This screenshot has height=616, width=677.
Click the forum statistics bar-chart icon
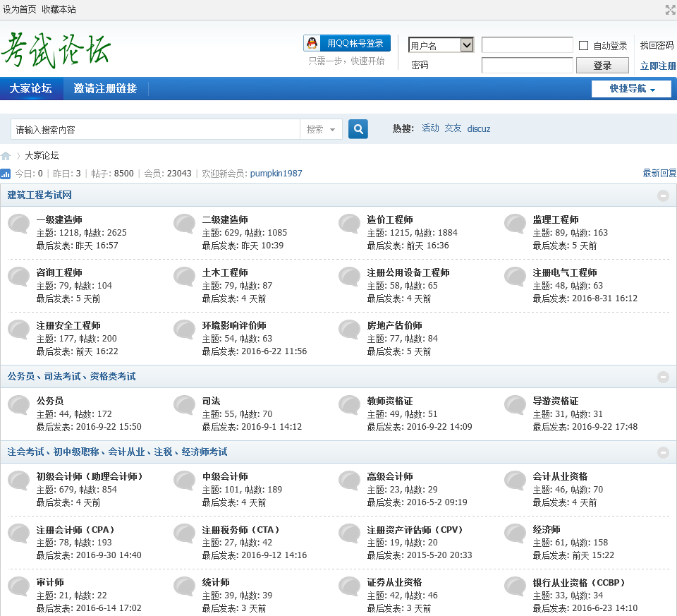pos(6,174)
